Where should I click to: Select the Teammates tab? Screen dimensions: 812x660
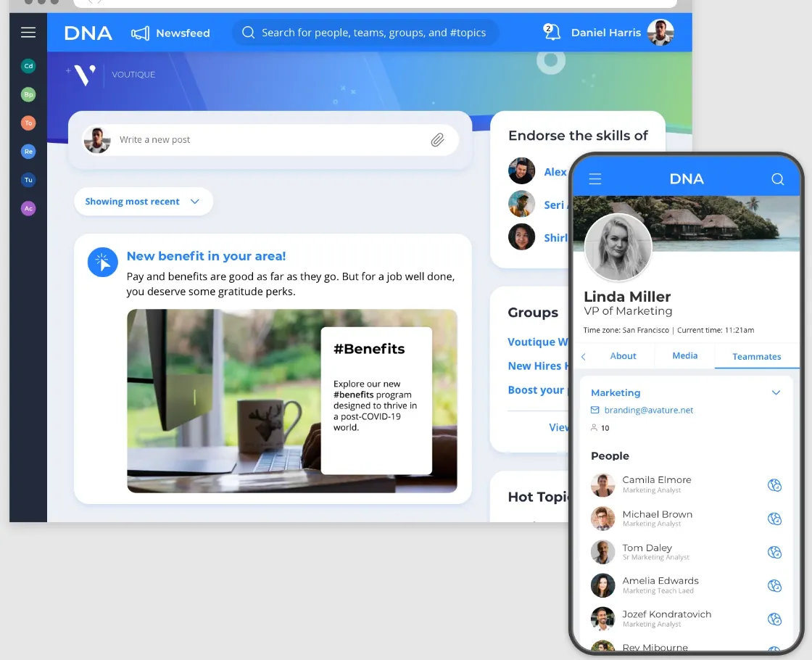tap(757, 356)
